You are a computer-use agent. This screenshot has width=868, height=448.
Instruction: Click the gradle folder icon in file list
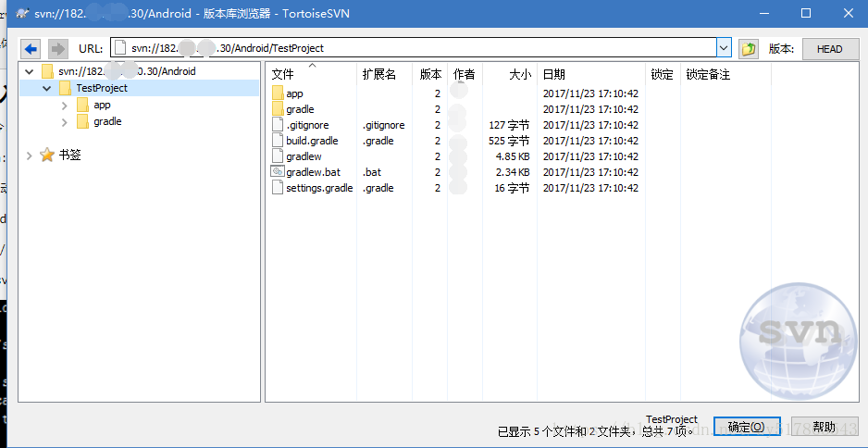[278, 109]
